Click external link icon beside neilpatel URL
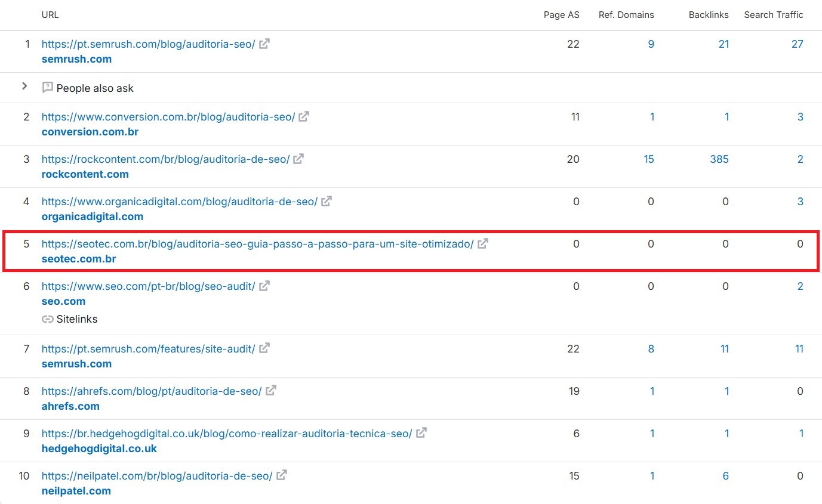The height and width of the screenshot is (504, 822). point(282,476)
